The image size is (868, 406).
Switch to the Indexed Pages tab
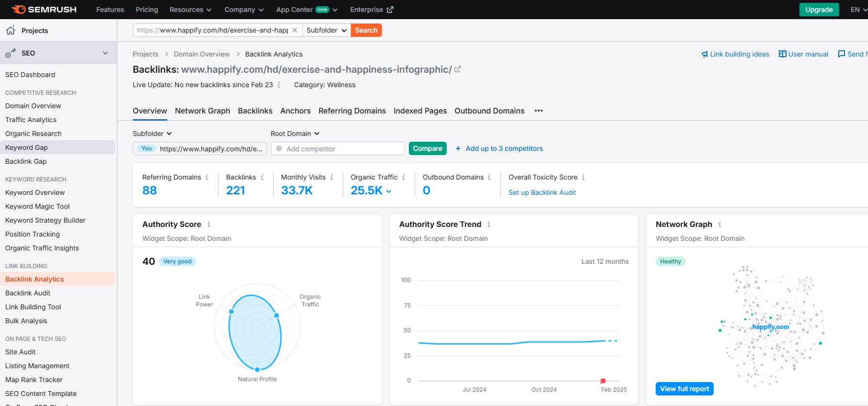click(x=420, y=111)
